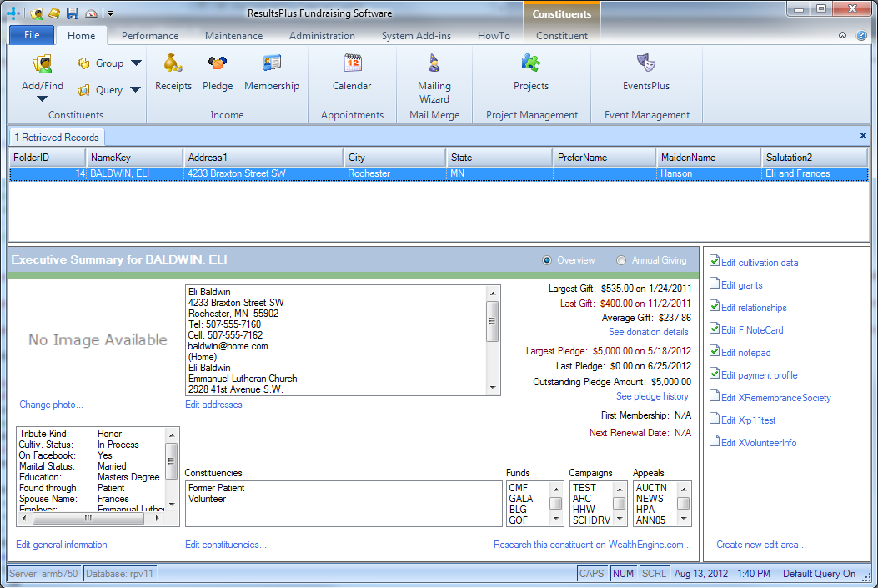Toggle Edit payment profile checkbox
This screenshot has height=588, width=878.
tap(715, 373)
